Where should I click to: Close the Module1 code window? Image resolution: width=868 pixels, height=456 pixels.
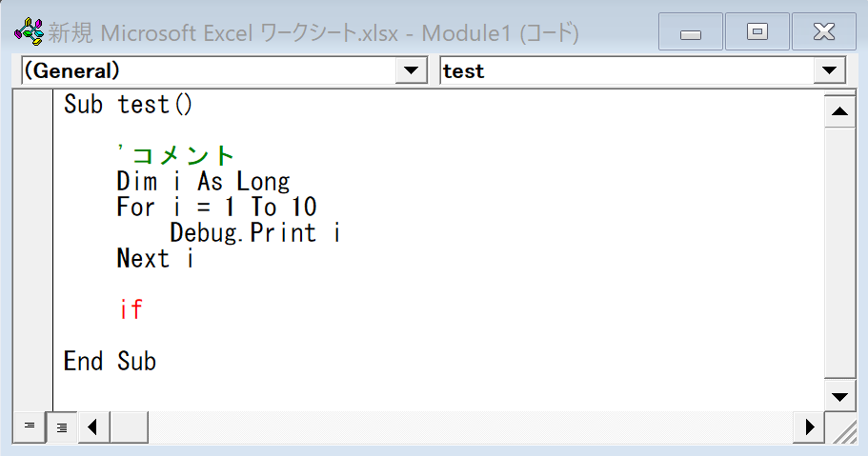pyautogui.click(x=823, y=32)
